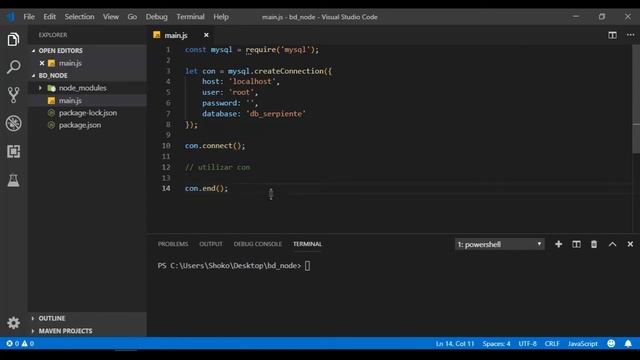Open the Debug view in activity bar
Screen dimensions: 640x360
(x=13, y=123)
